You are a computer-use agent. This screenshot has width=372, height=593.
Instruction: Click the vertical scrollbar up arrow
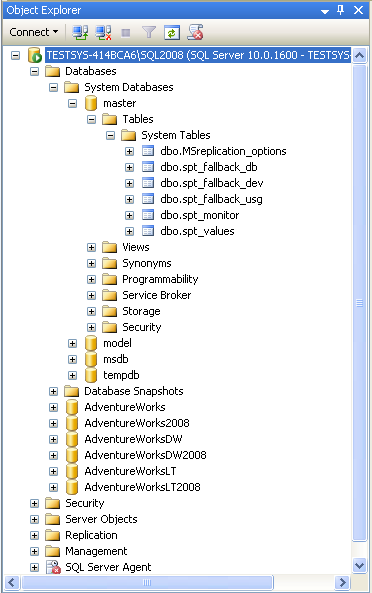click(x=360, y=56)
